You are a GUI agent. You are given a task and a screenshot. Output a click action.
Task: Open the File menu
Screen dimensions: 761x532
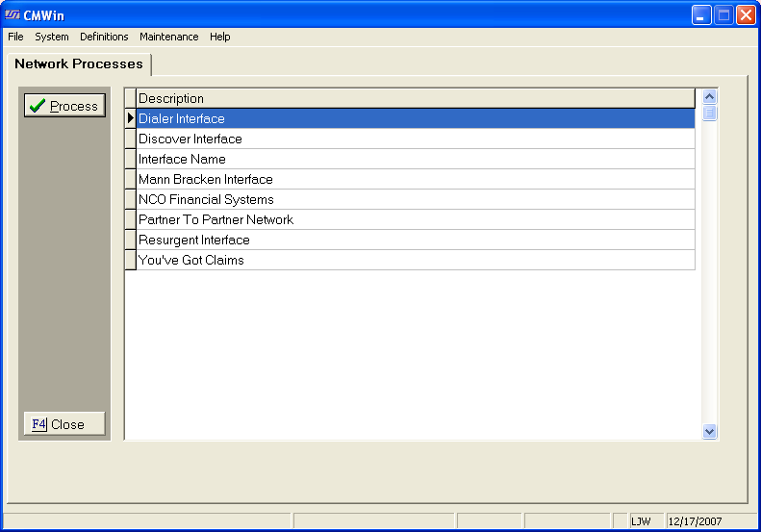(15, 37)
